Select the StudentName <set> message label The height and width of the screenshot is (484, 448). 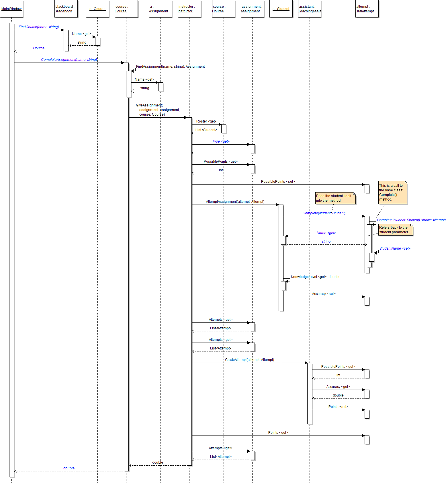(x=395, y=248)
